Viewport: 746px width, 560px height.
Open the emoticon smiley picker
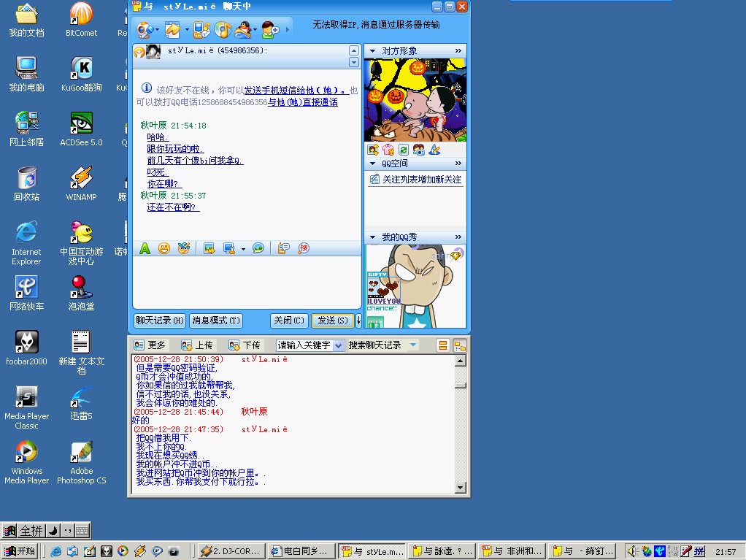click(164, 248)
